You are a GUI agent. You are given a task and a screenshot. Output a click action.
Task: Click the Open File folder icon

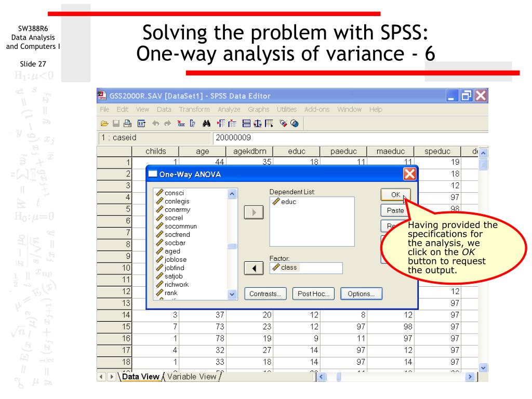[104, 124]
